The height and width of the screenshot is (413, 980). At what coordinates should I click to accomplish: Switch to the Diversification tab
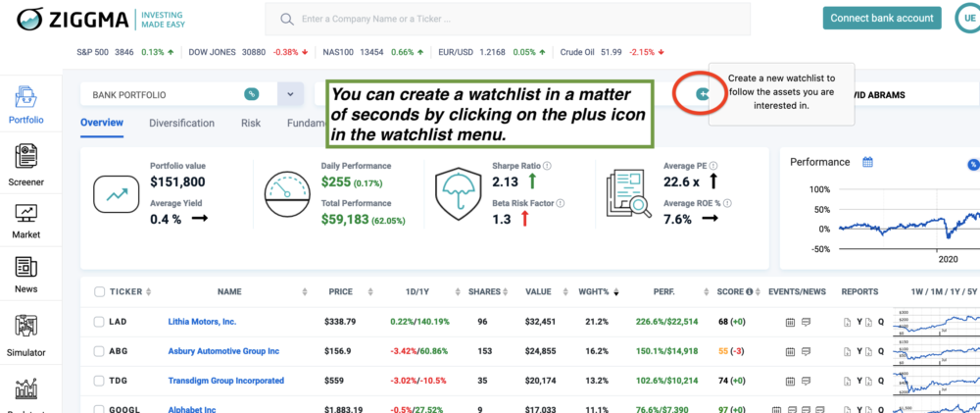[x=182, y=124]
